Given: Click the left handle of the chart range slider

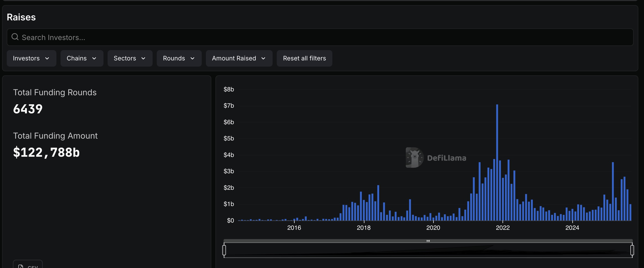Looking at the screenshot, I should tap(224, 250).
